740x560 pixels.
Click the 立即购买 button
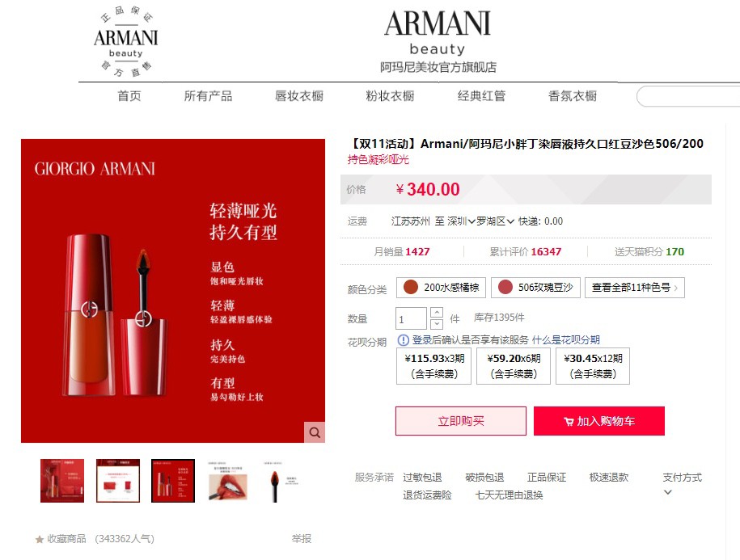pos(461,421)
